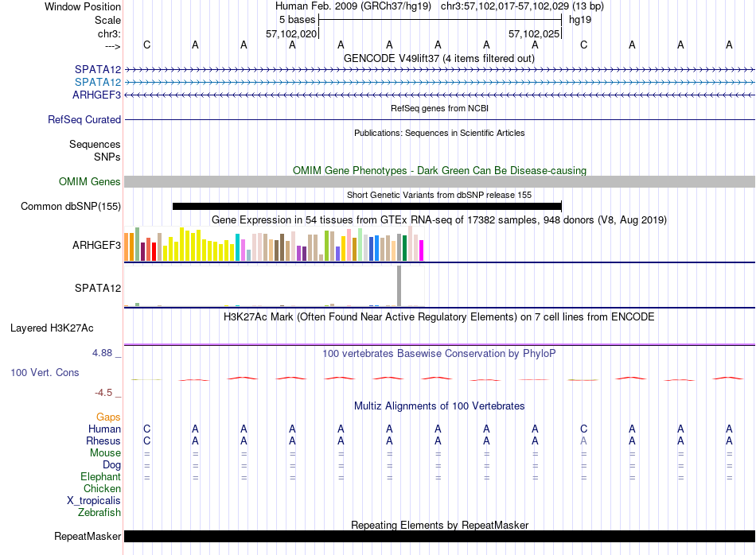Click the chr3:57,102,017-57,102,029 position text
The width and height of the screenshot is (756, 555).
tap(522, 6)
